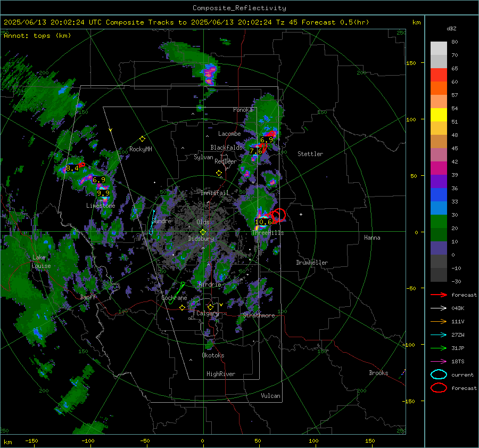The image size is (479, 448).
Task: Click the Sundre town label
Action: (x=161, y=221)
